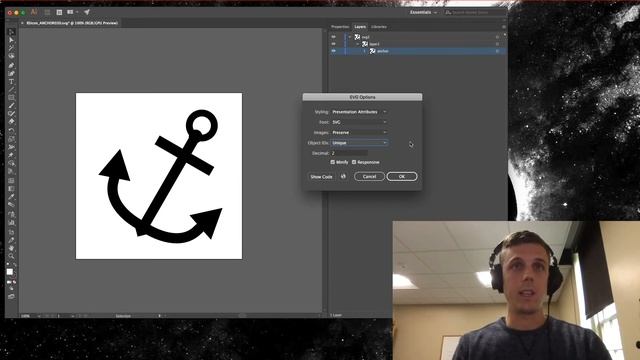Click target circle of layer1 row
The width and height of the screenshot is (640, 360).
497,44
